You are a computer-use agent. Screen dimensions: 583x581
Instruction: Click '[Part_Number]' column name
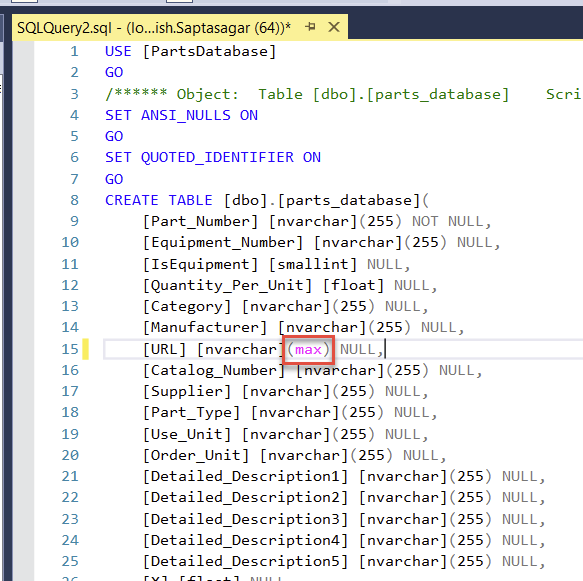[x=200, y=222]
